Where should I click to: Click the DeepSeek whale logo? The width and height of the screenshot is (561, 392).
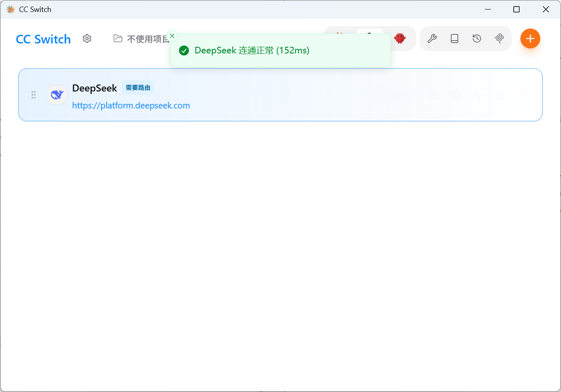point(57,95)
